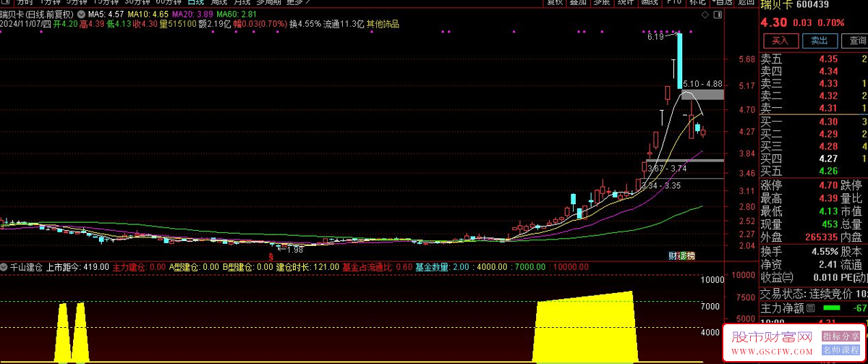
Task: Click the 标记 mark button
Action: tap(697, 2)
